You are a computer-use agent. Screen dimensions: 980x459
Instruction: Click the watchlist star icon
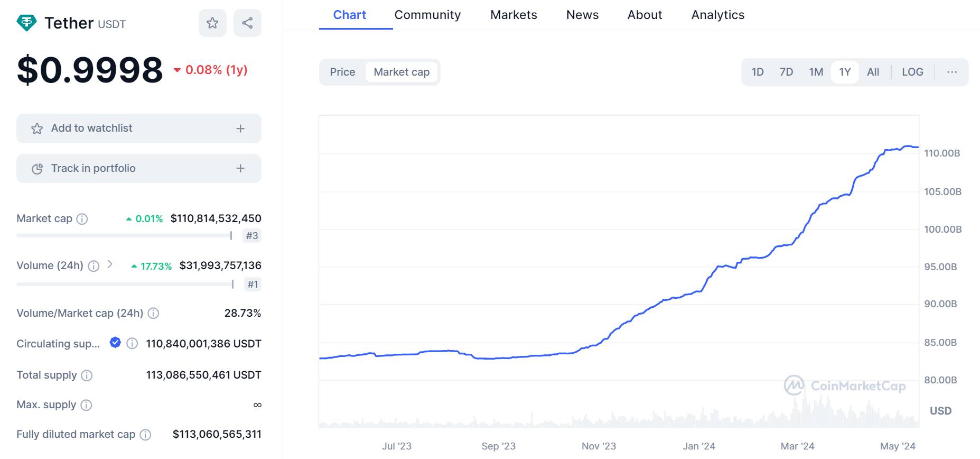coord(37,128)
